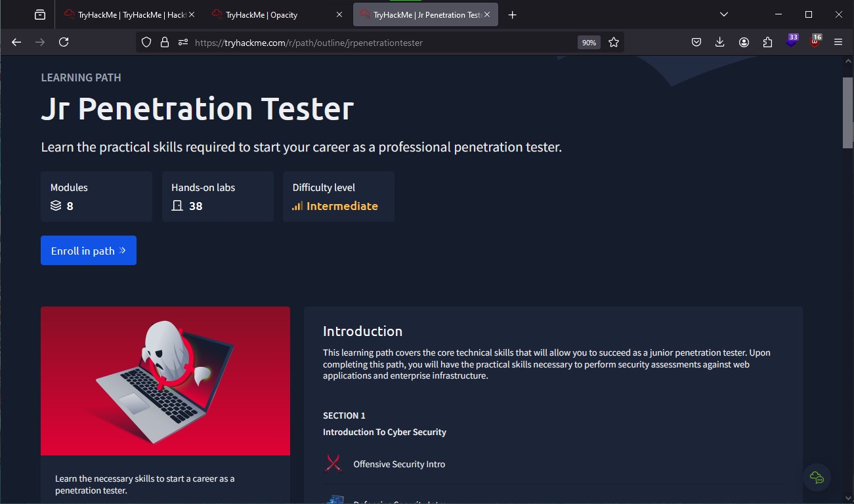This screenshot has width=854, height=504.
Task: Minimize the Firefox window
Action: tap(779, 14)
